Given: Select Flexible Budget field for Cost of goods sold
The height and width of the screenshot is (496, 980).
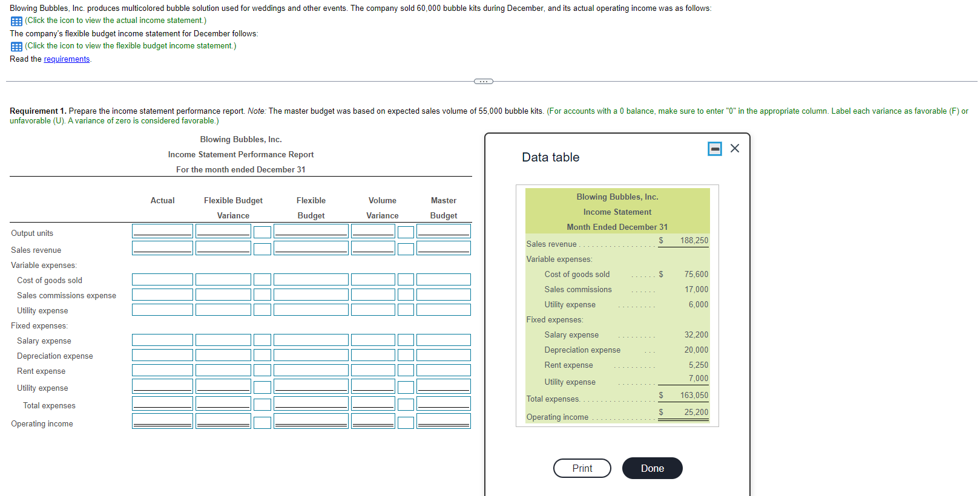Looking at the screenshot, I should (311, 279).
